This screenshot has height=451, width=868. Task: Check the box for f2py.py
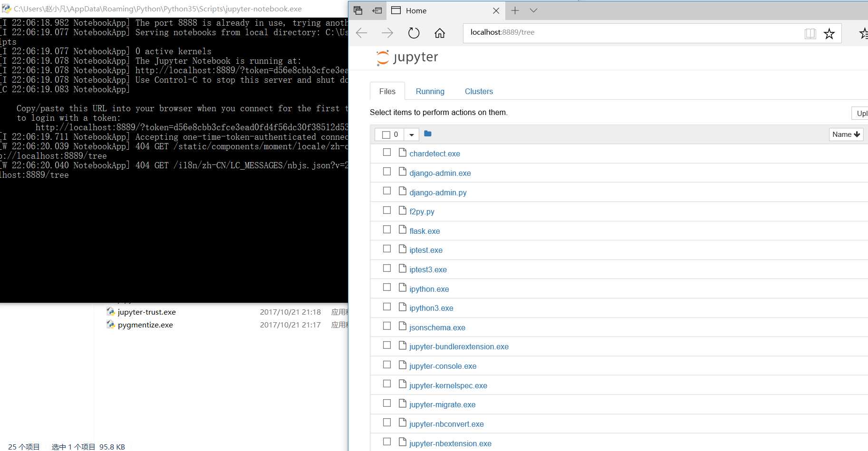[x=387, y=211]
